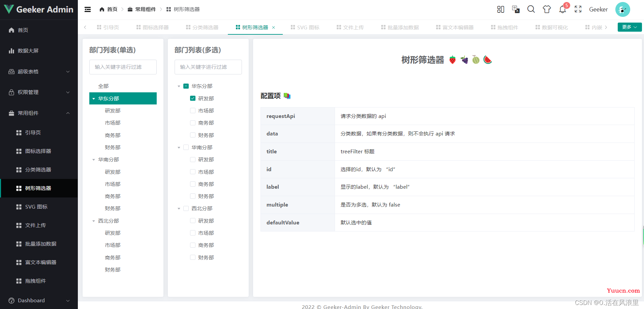Click the strawberry emoji beside the title
644x309 pixels.
[453, 60]
